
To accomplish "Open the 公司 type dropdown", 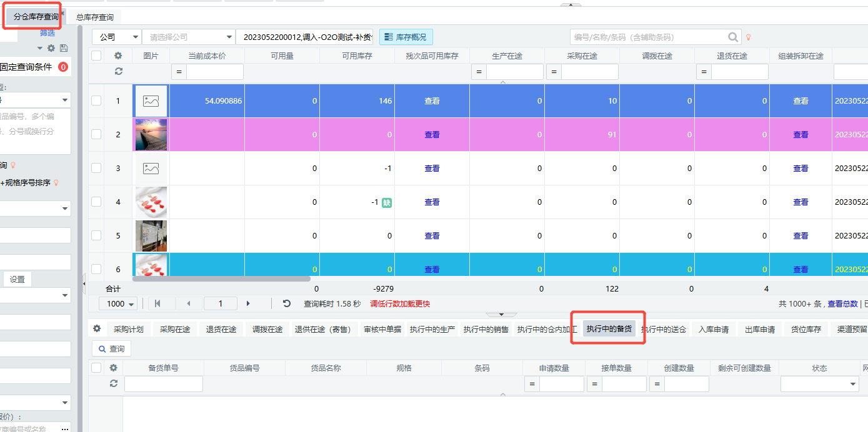I will pyautogui.click(x=116, y=37).
